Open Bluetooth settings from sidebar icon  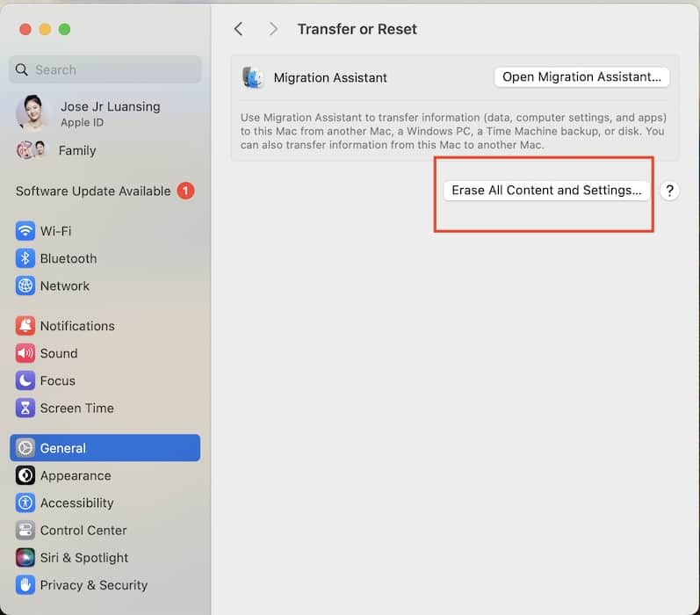tap(25, 258)
